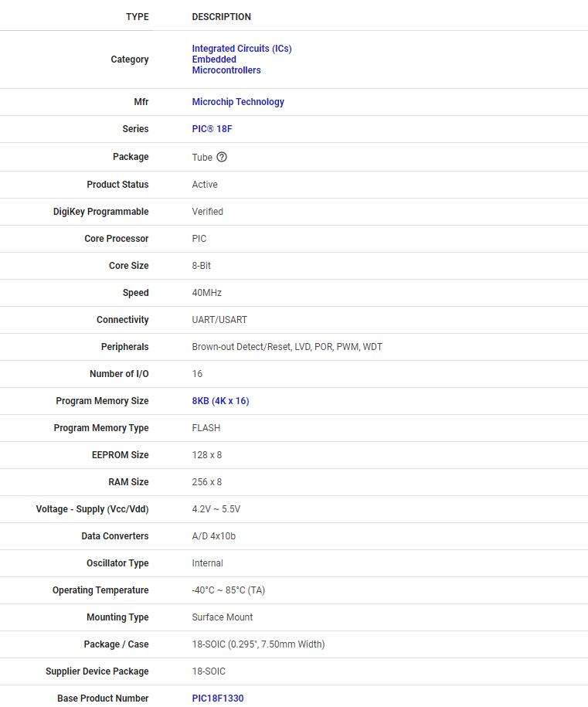Follow the Embedded category link

pos(214,59)
